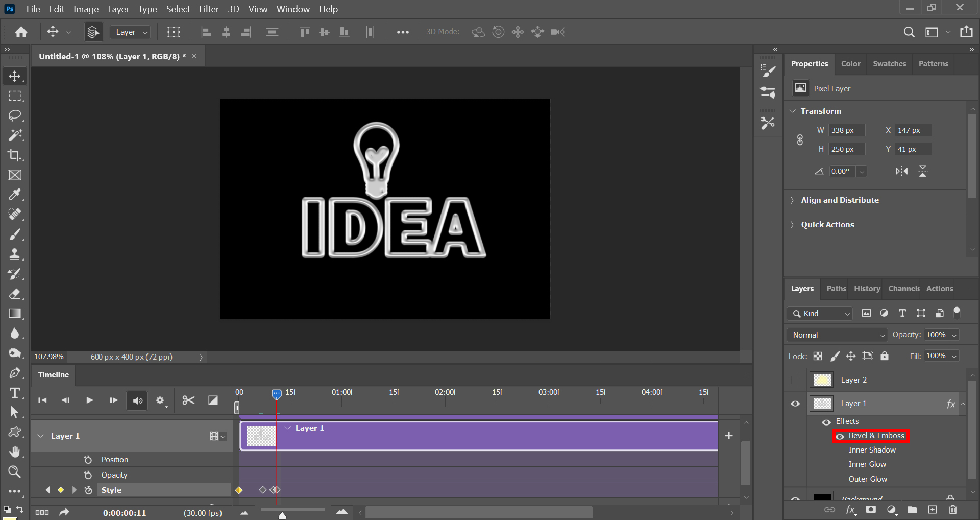Select the Crop tool
Screen dimensions: 980x520
click(15, 155)
